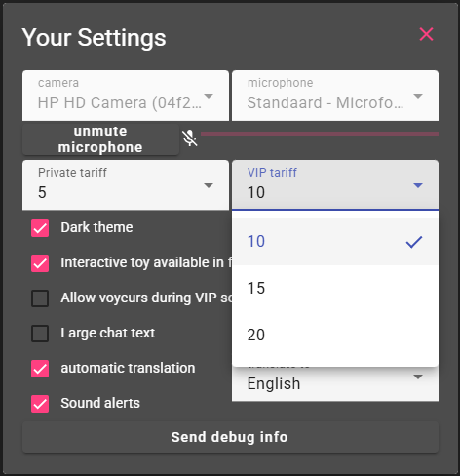The image size is (460, 476).
Task: Click the checkmark next to option 10
Action: pyautogui.click(x=414, y=242)
